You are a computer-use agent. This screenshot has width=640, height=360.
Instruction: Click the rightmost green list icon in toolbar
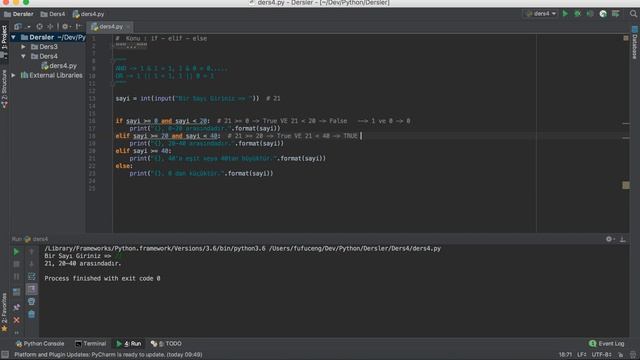pyautogui.click(x=616, y=13)
